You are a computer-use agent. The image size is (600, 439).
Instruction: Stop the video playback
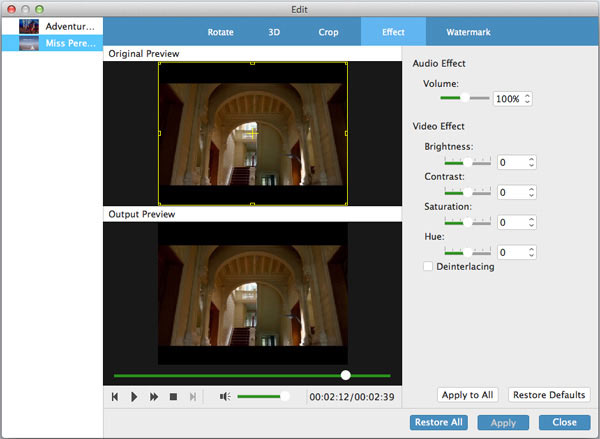tap(173, 397)
